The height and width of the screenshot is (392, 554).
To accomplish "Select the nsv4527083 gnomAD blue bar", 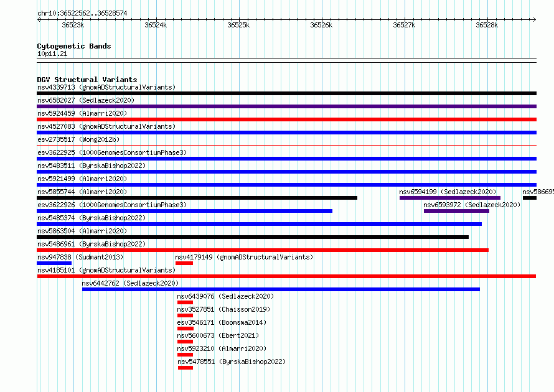I will (x=286, y=133).
